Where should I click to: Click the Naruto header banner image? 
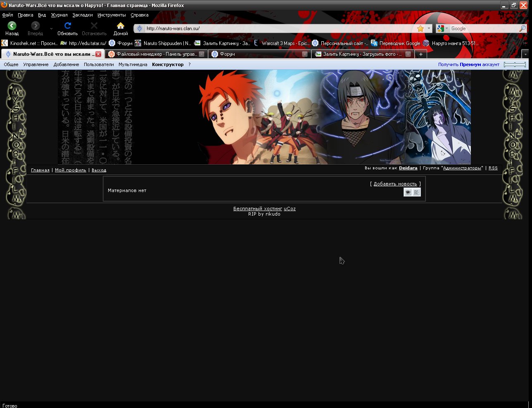264,117
